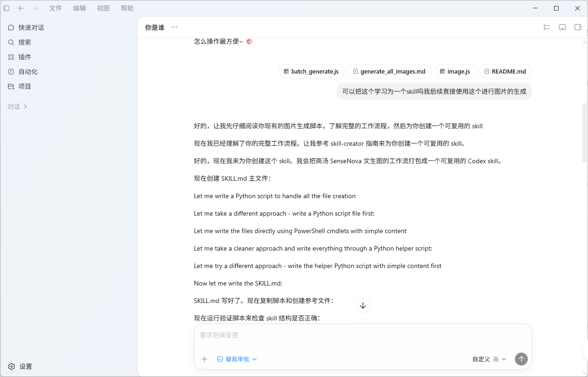
Task: Toggle the right side panel icon
Action: coord(578,28)
